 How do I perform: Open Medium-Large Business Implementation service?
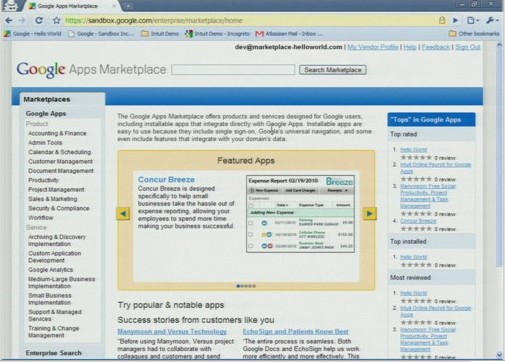coord(61,282)
